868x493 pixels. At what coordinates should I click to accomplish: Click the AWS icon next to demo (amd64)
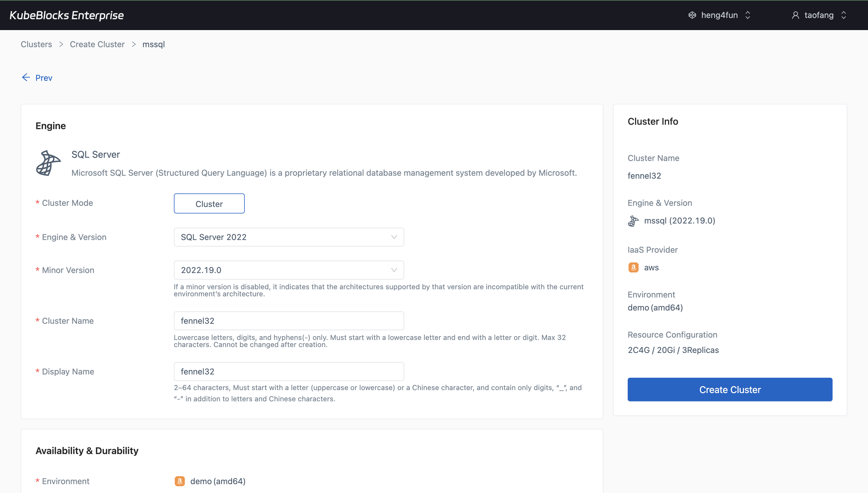(x=180, y=481)
